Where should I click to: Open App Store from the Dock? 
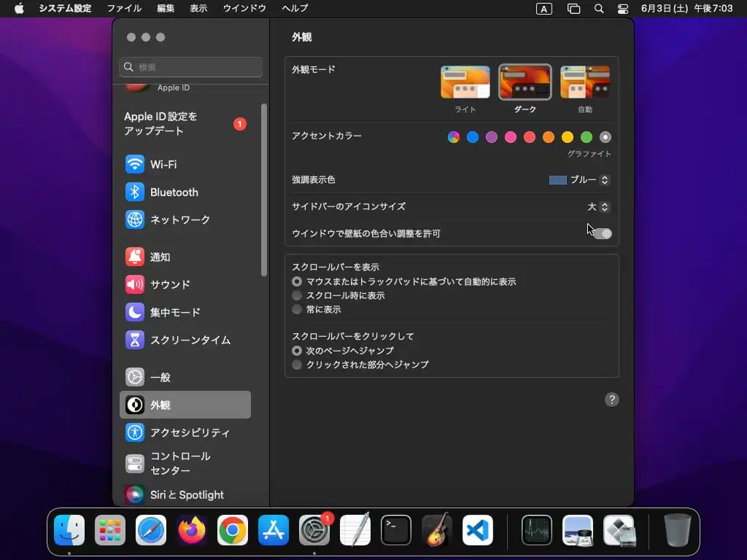click(x=274, y=530)
